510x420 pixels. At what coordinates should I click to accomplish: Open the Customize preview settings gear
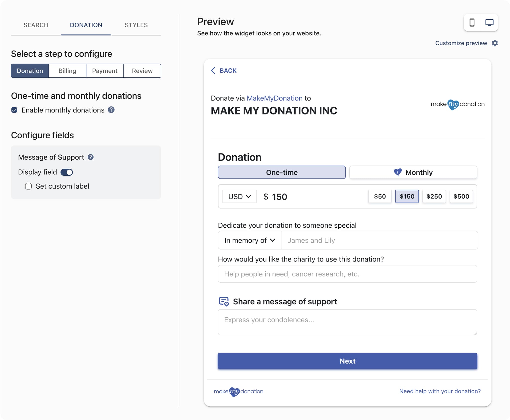click(x=495, y=43)
